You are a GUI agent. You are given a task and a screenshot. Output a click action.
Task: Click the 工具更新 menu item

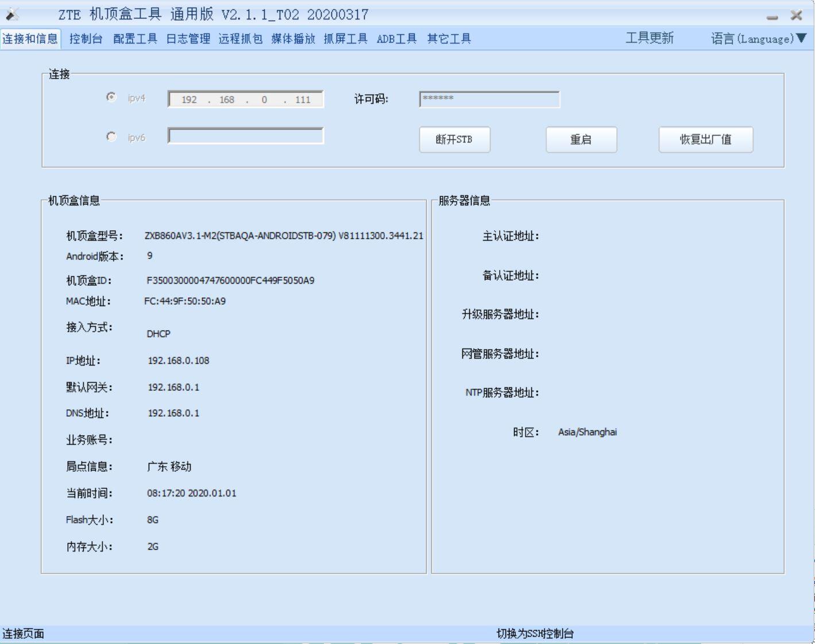[649, 38]
